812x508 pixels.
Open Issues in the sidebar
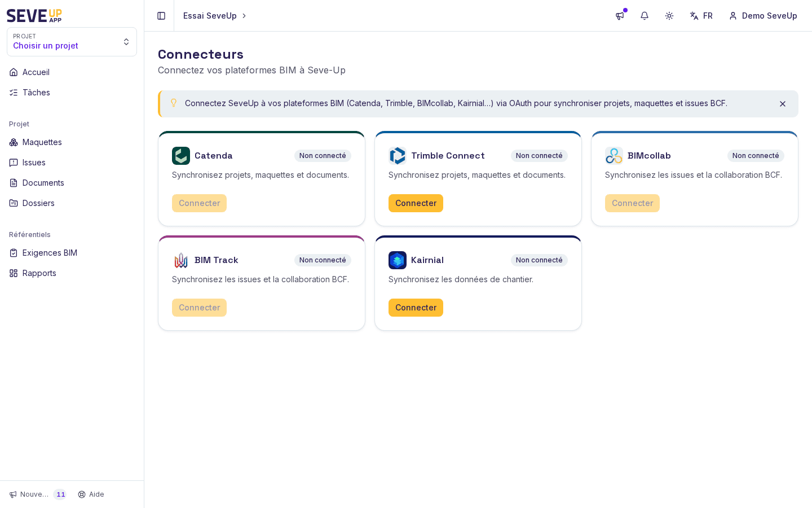[72, 163]
